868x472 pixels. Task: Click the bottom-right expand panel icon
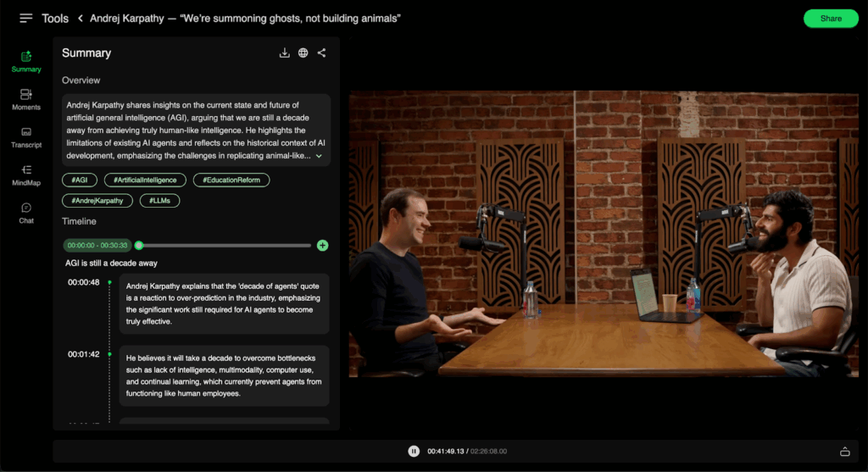(844, 452)
